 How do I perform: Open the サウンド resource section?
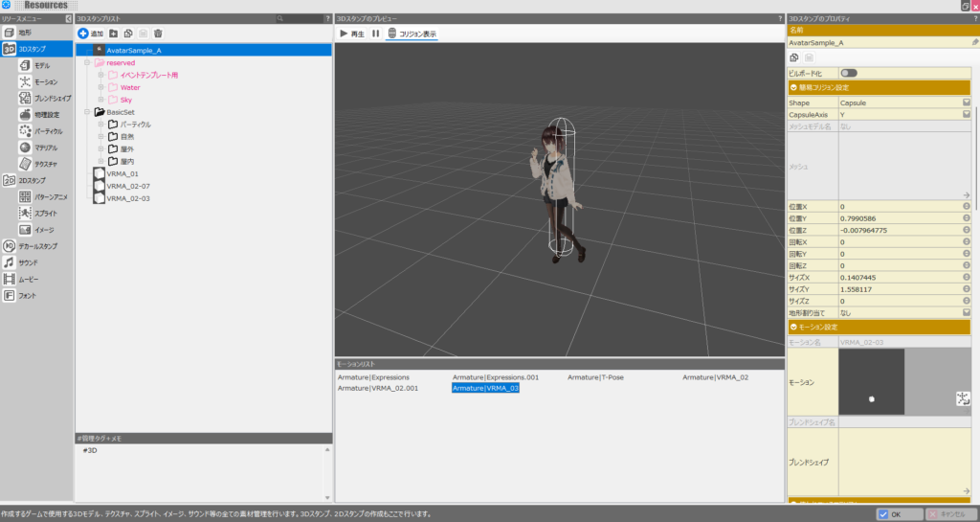pyautogui.click(x=27, y=261)
